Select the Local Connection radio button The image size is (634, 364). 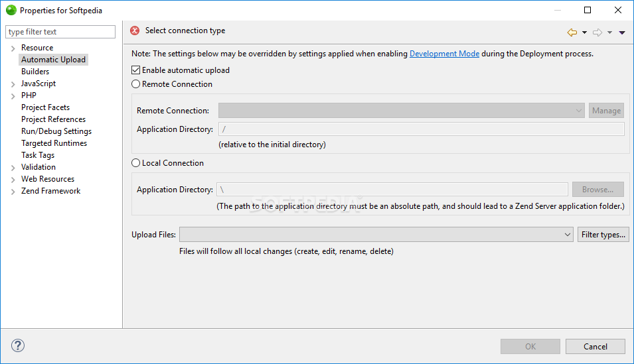(x=136, y=163)
